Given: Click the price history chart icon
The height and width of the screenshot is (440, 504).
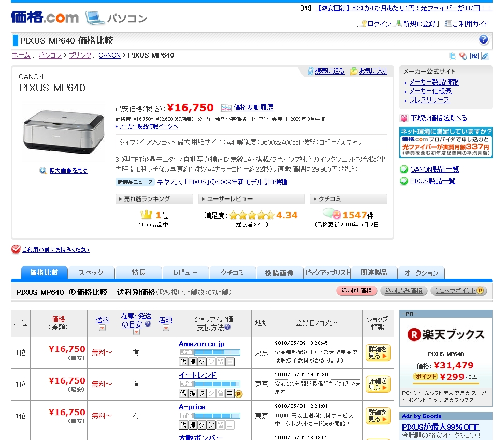Looking at the screenshot, I should (226, 108).
